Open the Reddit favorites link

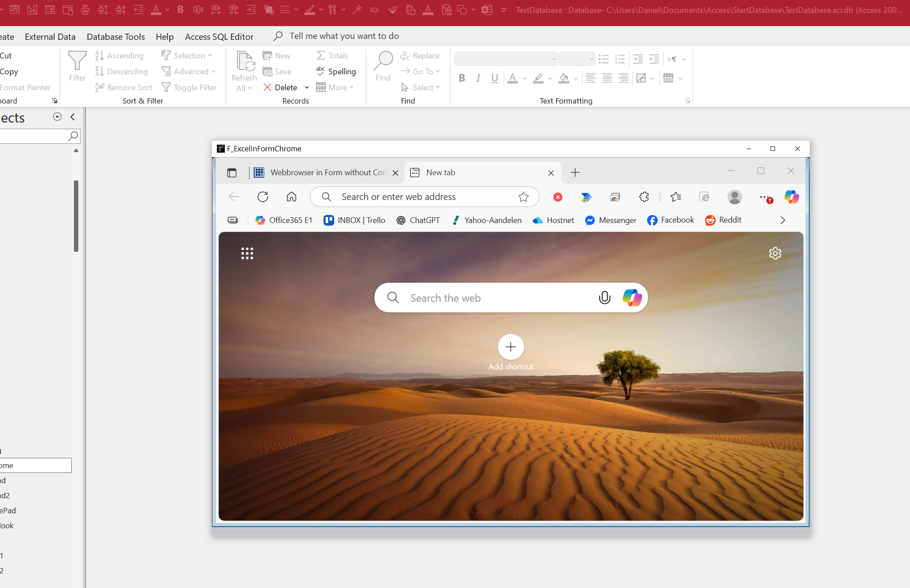tap(723, 220)
